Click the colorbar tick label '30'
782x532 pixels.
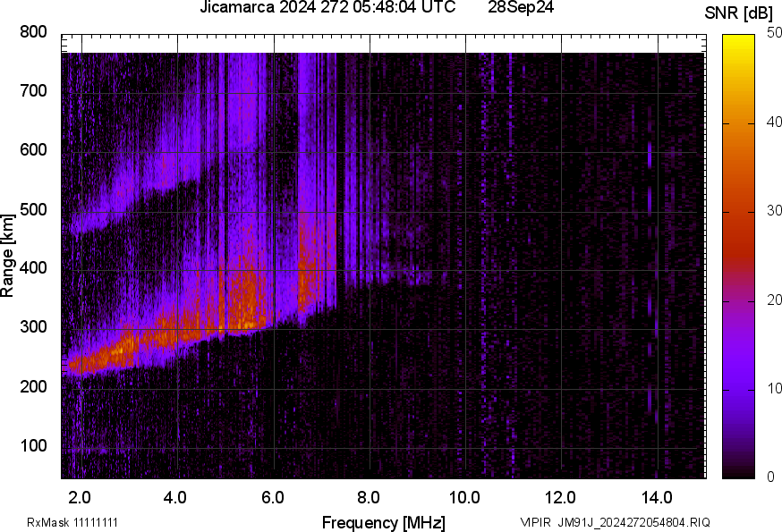774,210
